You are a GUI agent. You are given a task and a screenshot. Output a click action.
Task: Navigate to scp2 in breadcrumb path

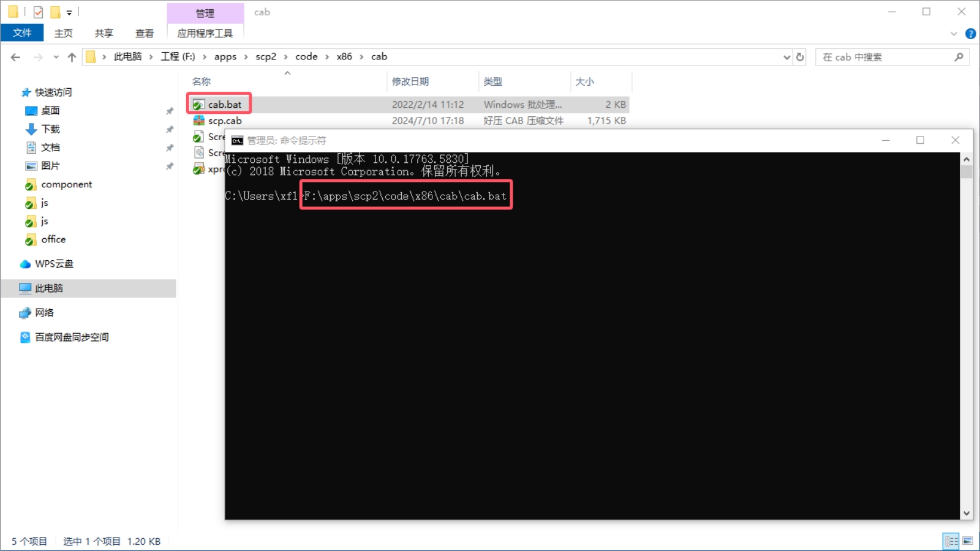click(266, 57)
